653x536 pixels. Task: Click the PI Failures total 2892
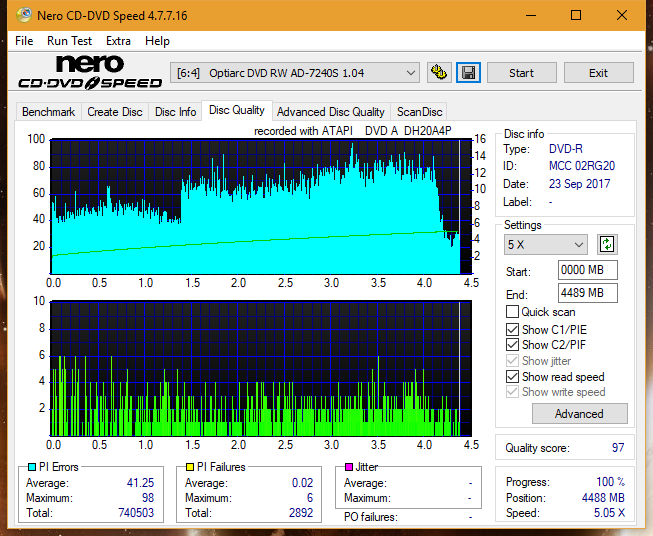tap(301, 513)
